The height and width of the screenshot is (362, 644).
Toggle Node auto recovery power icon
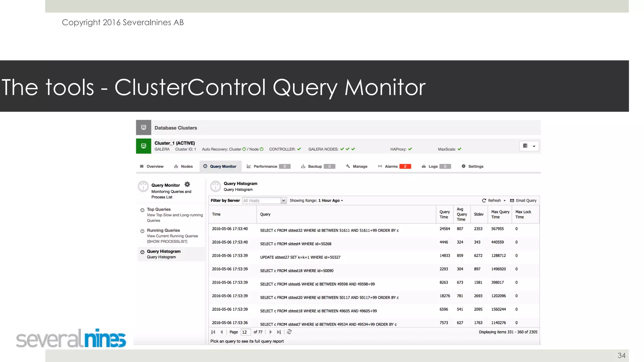(x=262, y=149)
